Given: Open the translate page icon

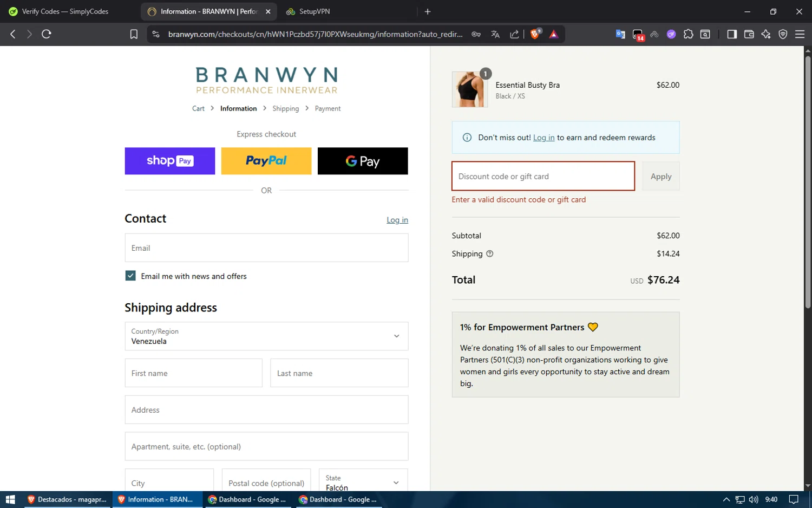Looking at the screenshot, I should (x=495, y=34).
